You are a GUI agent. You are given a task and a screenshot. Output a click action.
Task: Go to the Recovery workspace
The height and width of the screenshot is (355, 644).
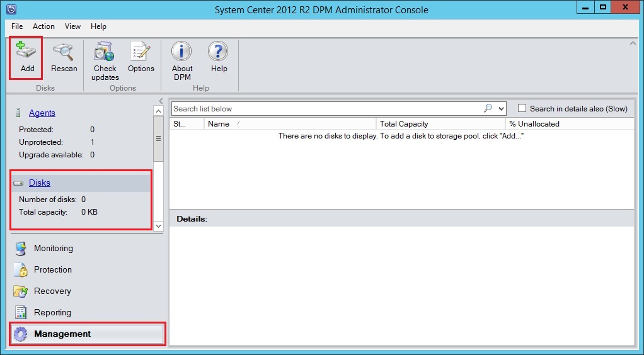coord(52,291)
